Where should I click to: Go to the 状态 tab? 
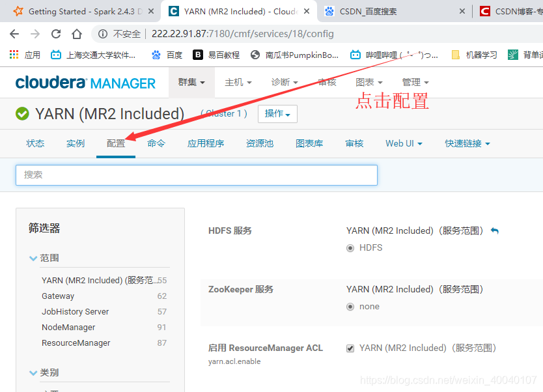pyautogui.click(x=35, y=143)
